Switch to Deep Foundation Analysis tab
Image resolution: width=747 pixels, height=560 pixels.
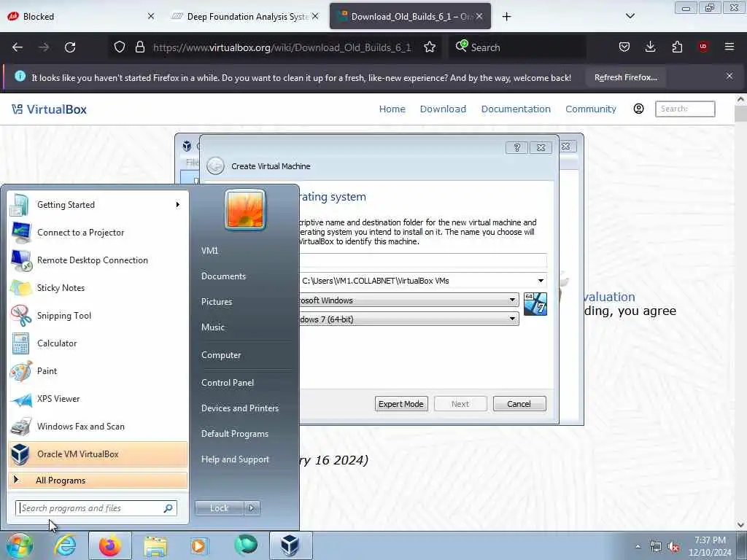246,16
